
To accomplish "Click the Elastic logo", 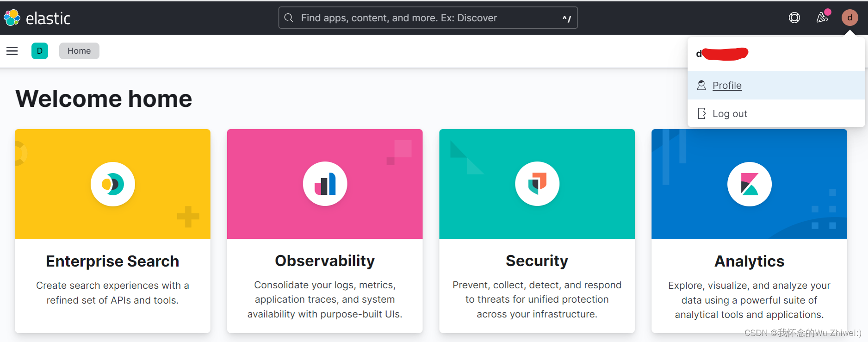I will [37, 18].
